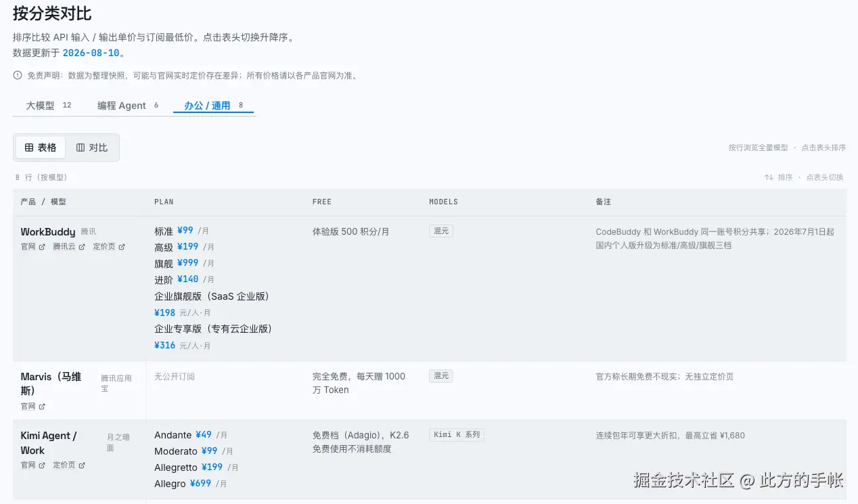
Task: Click 完全免费，每天赠 1000 万 Token cell
Action: click(x=359, y=383)
